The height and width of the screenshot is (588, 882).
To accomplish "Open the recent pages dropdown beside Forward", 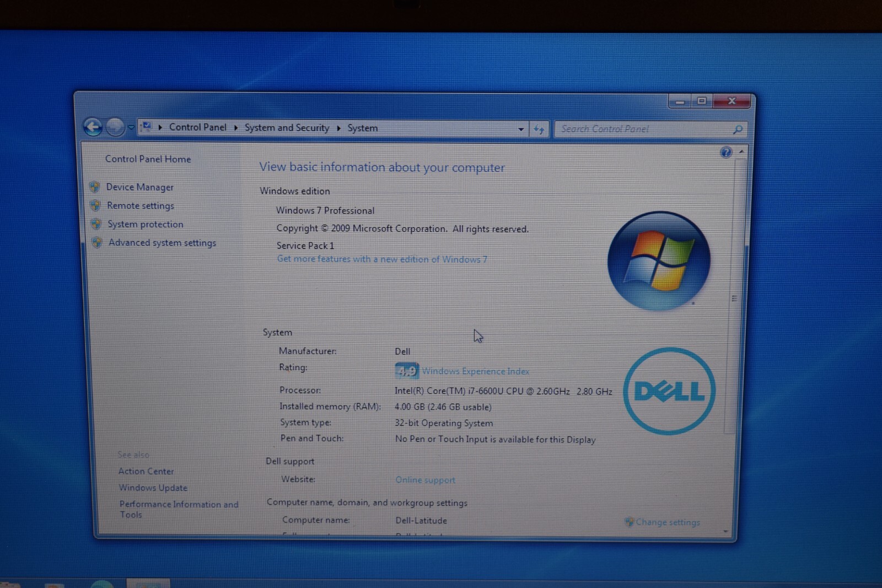I will (131, 127).
